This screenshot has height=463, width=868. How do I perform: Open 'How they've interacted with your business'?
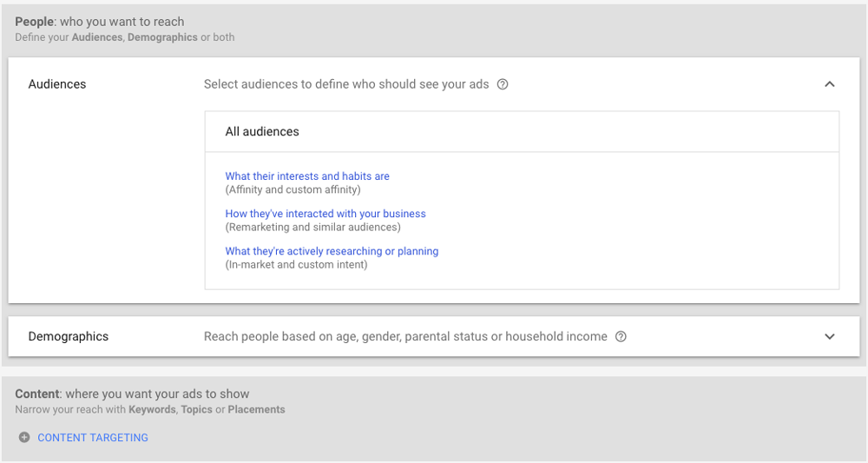[325, 214]
